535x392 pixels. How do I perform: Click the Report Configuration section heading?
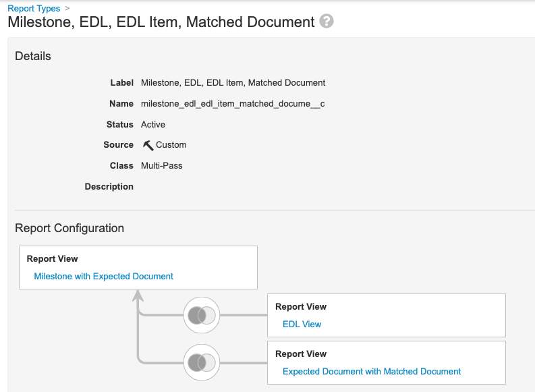pos(69,228)
